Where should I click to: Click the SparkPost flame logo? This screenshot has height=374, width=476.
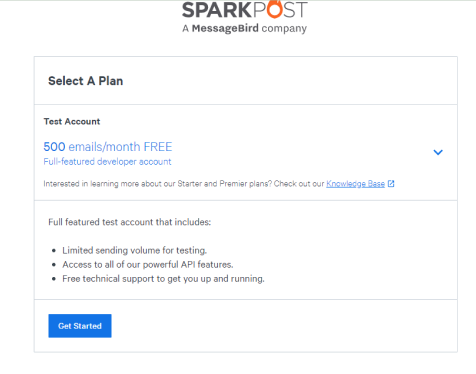[274, 9]
